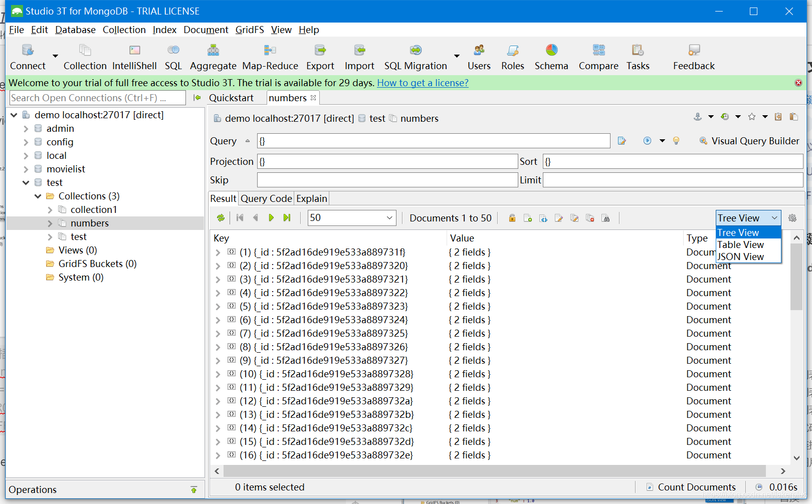The image size is (812, 504).
Task: Collapse the test database node
Action: coord(26,183)
